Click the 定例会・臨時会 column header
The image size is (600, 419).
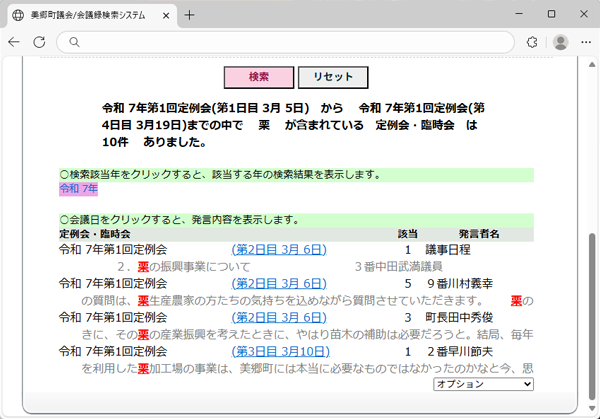(x=95, y=234)
